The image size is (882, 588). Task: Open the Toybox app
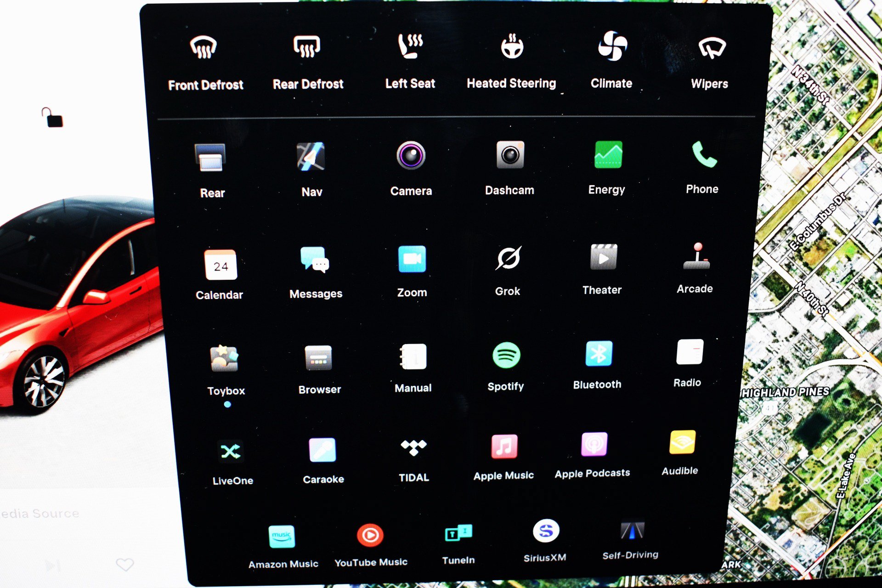[226, 371]
